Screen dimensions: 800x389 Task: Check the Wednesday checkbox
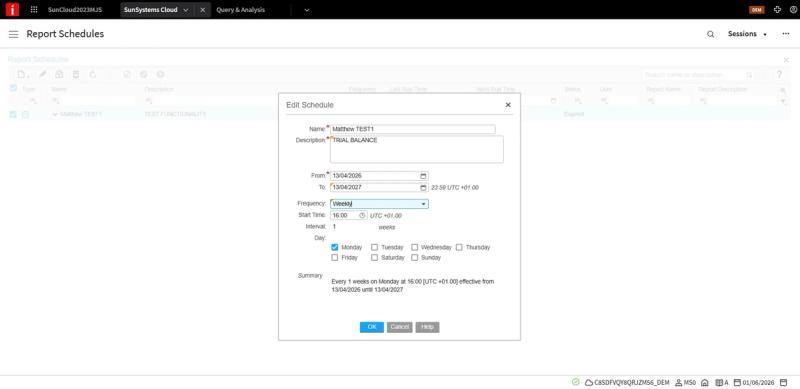[415, 247]
